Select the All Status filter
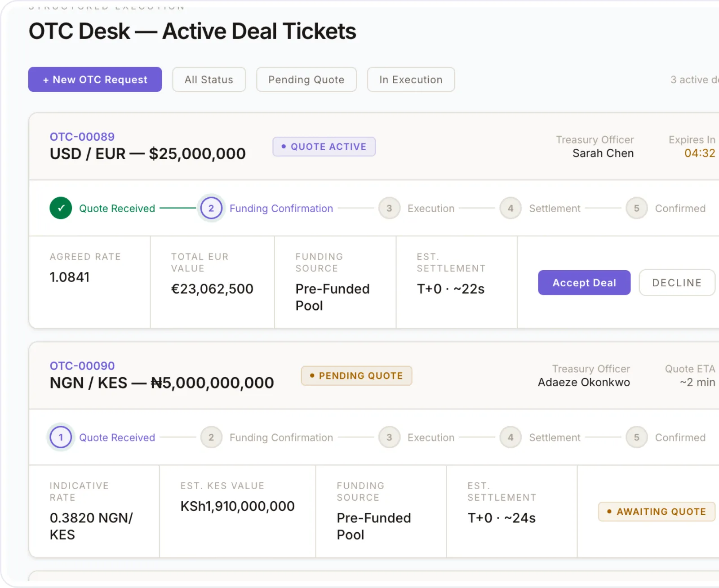The height and width of the screenshot is (588, 719). pos(209,80)
